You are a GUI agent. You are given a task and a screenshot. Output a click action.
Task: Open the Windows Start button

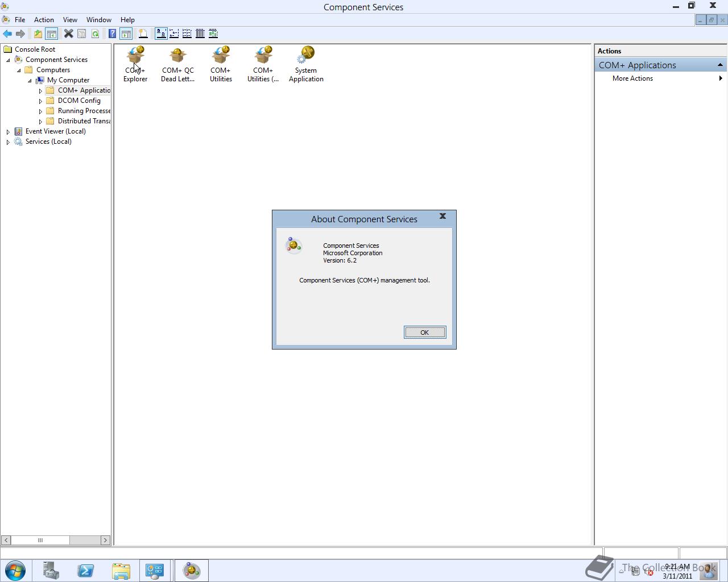pos(15,571)
